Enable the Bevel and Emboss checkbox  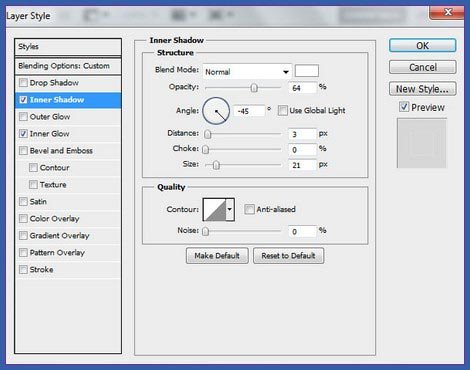pos(23,150)
